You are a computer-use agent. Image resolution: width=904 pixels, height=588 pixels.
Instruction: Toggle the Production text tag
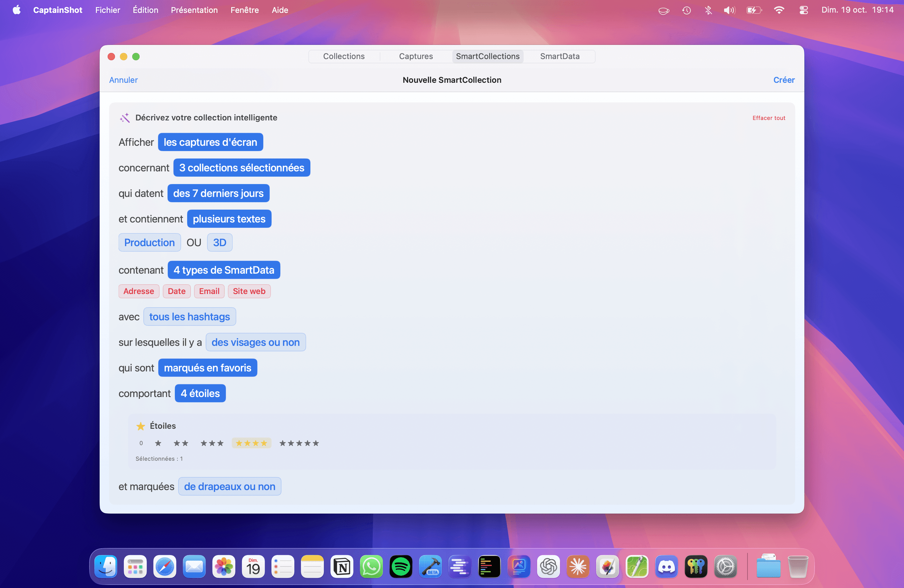click(x=149, y=242)
